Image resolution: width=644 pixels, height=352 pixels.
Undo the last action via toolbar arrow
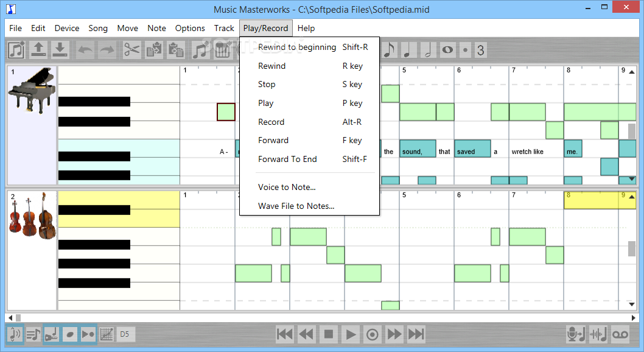(x=85, y=50)
